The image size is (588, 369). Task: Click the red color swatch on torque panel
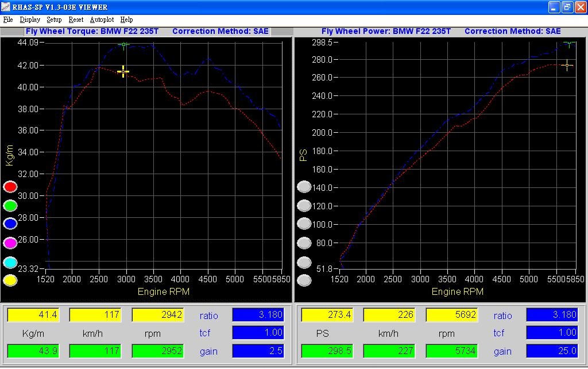click(9, 186)
